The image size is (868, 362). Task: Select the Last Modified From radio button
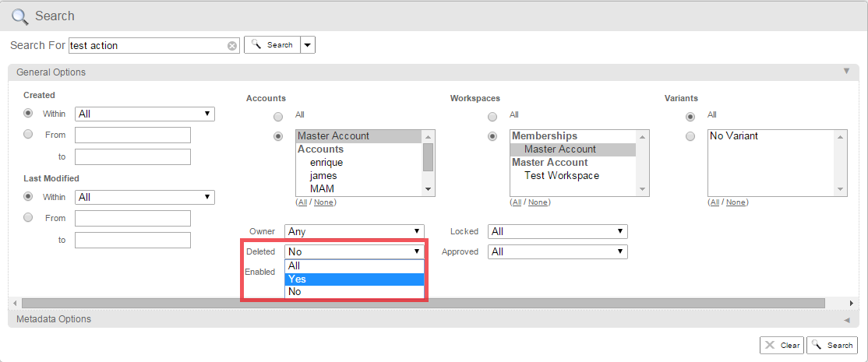pos(29,218)
